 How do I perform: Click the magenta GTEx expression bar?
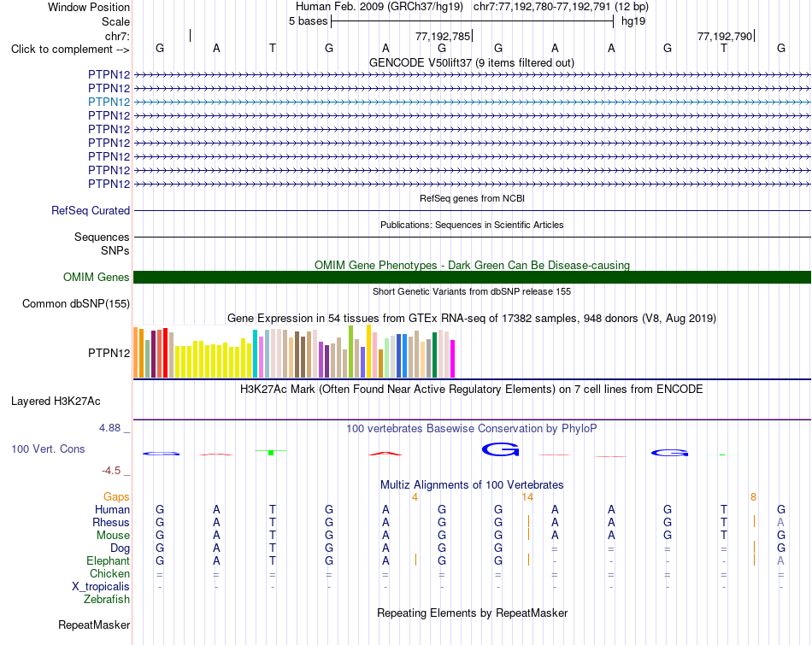point(453,359)
